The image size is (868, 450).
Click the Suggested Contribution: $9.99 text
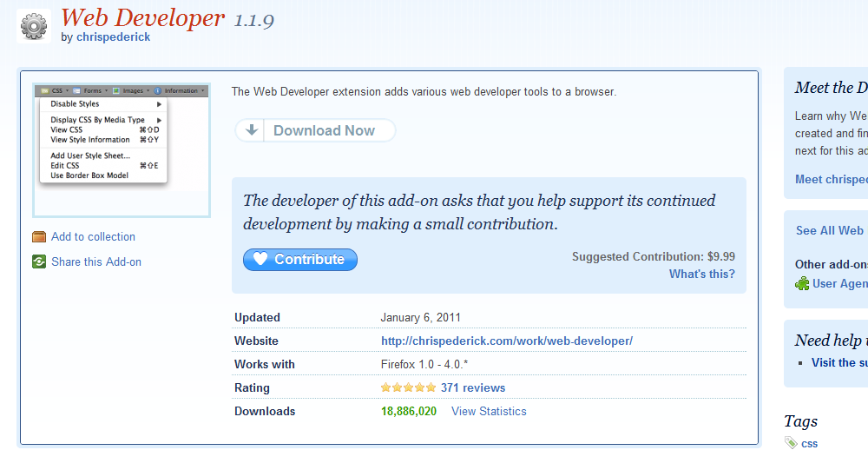pyautogui.click(x=654, y=256)
